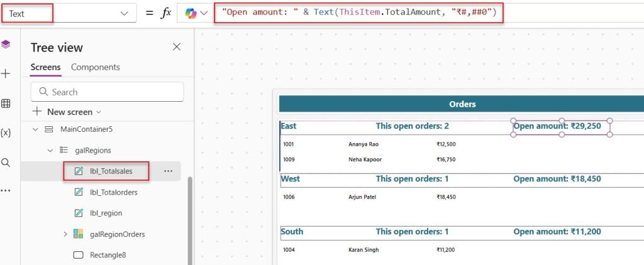Click order row 1001 Ananya Rao

click(369, 144)
